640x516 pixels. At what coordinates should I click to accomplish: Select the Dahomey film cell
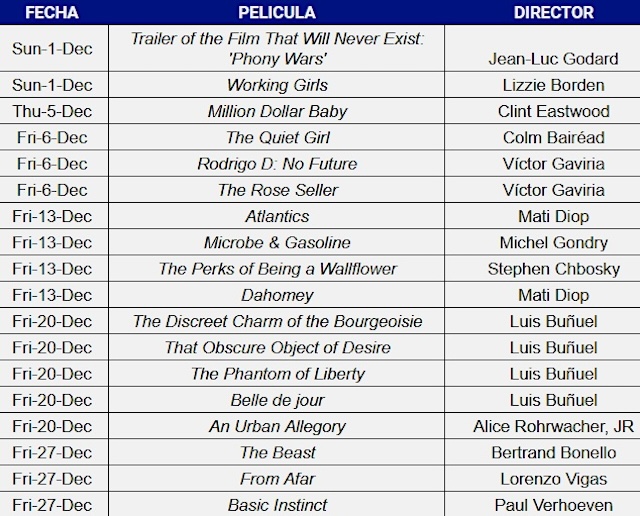(x=277, y=295)
